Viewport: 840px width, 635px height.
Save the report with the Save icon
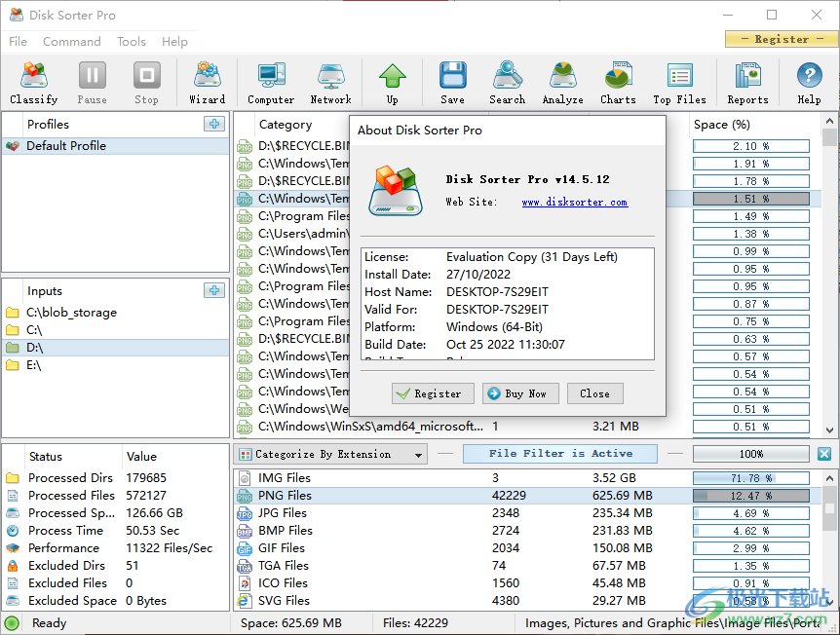click(453, 83)
